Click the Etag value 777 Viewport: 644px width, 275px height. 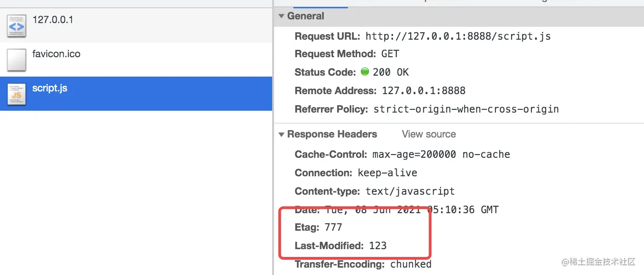[333, 227]
